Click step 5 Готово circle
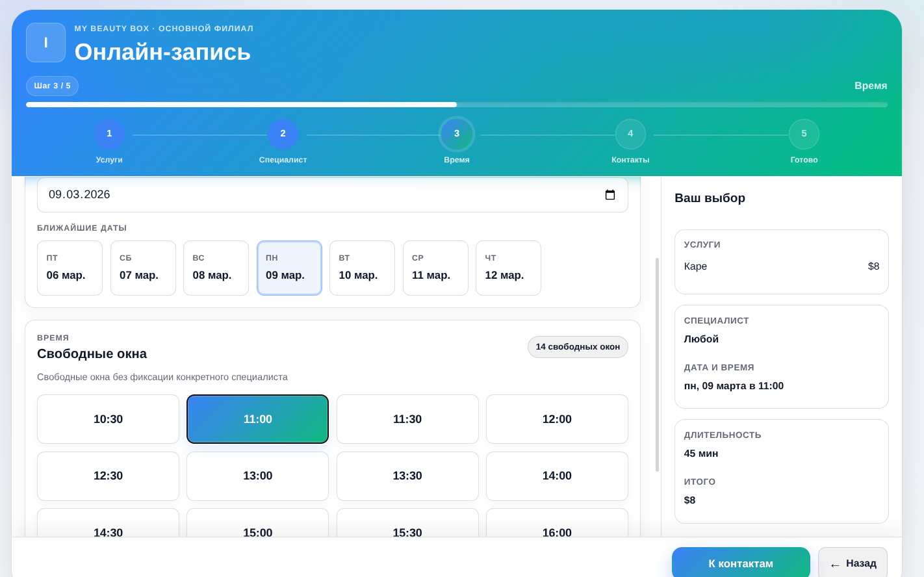Screen dimensions: 924x577 [x=804, y=134]
